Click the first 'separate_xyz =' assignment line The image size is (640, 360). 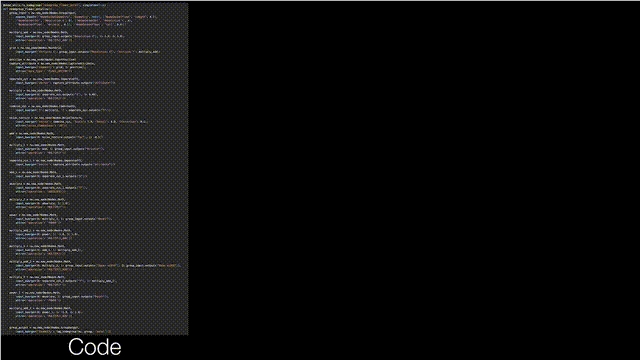point(44,79)
